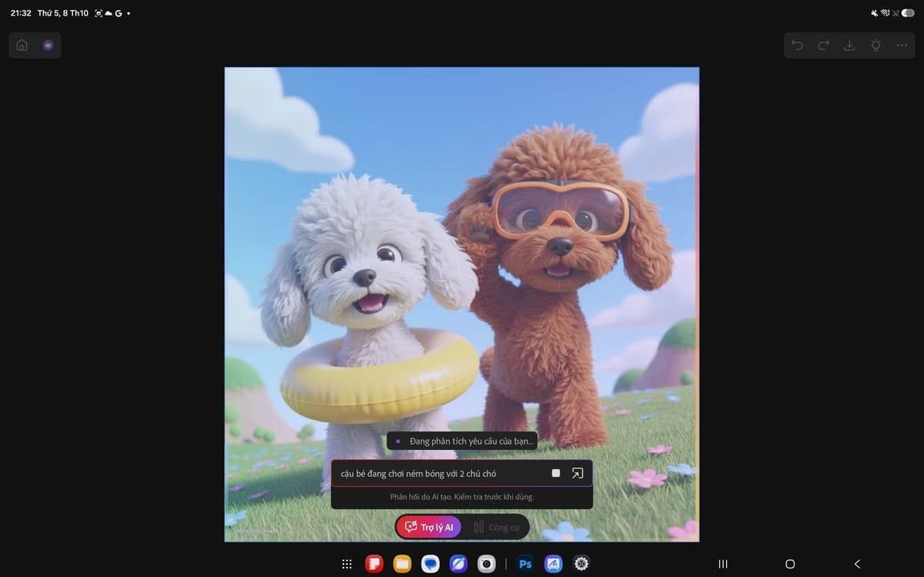Go back with the navigation arrow
Image resolution: width=924 pixels, height=577 pixels.
click(857, 564)
